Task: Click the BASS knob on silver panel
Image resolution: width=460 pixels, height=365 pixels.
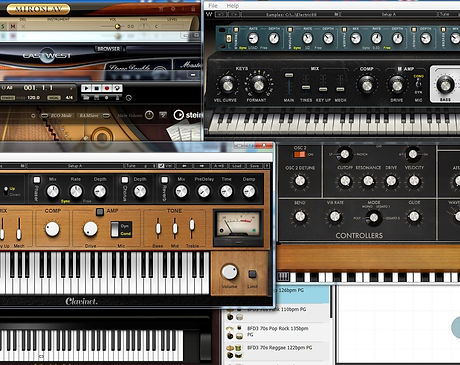Action: coord(445,85)
